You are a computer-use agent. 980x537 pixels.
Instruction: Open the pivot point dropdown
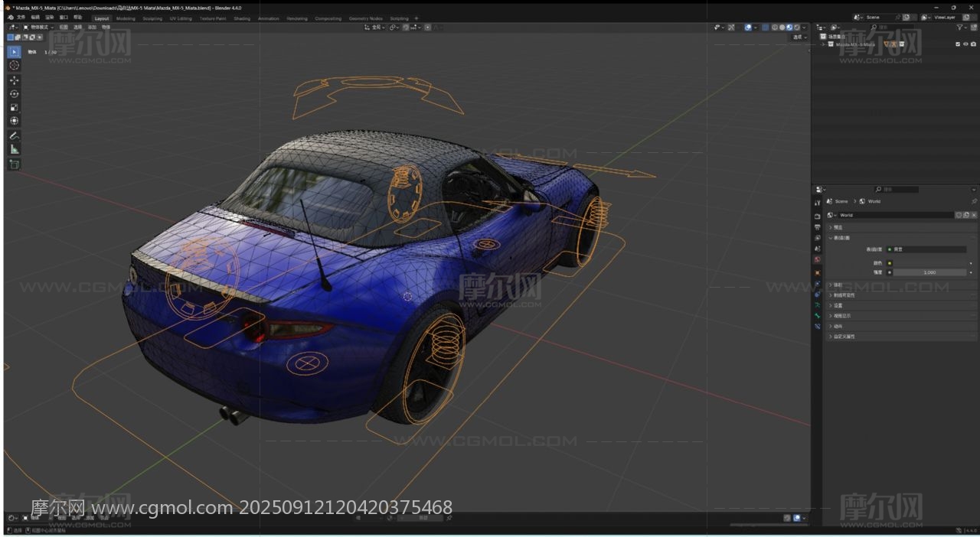(x=394, y=28)
